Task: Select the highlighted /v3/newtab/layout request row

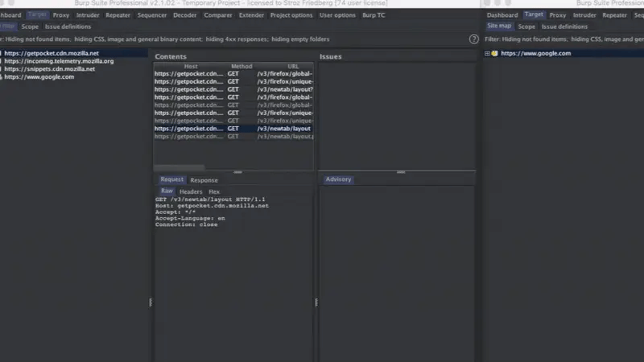Action: coord(233,129)
